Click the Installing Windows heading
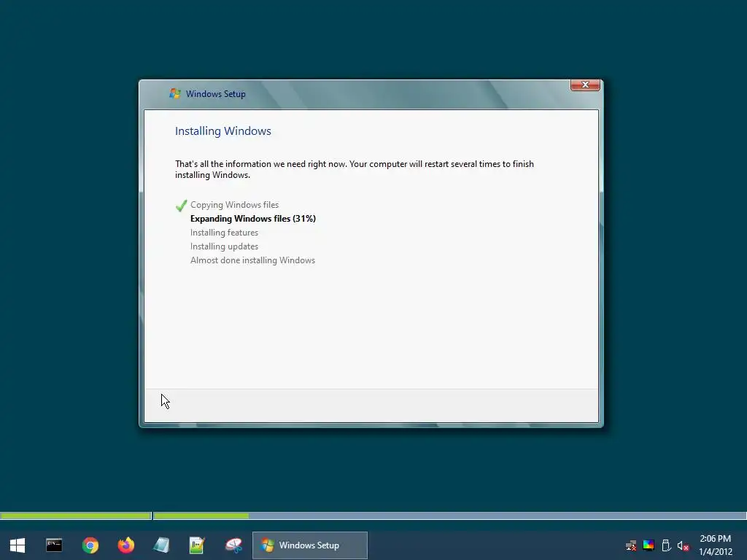This screenshot has height=560, width=747. tap(223, 131)
